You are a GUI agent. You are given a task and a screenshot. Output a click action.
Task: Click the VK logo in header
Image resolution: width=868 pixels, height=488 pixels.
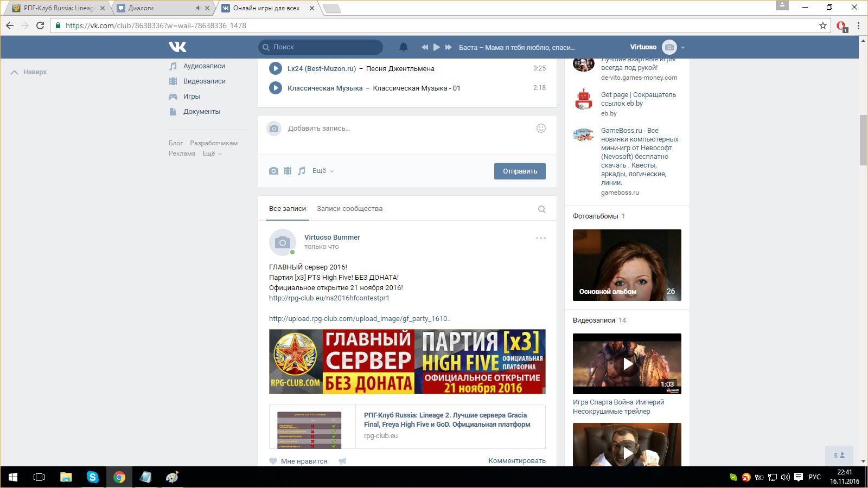click(177, 47)
